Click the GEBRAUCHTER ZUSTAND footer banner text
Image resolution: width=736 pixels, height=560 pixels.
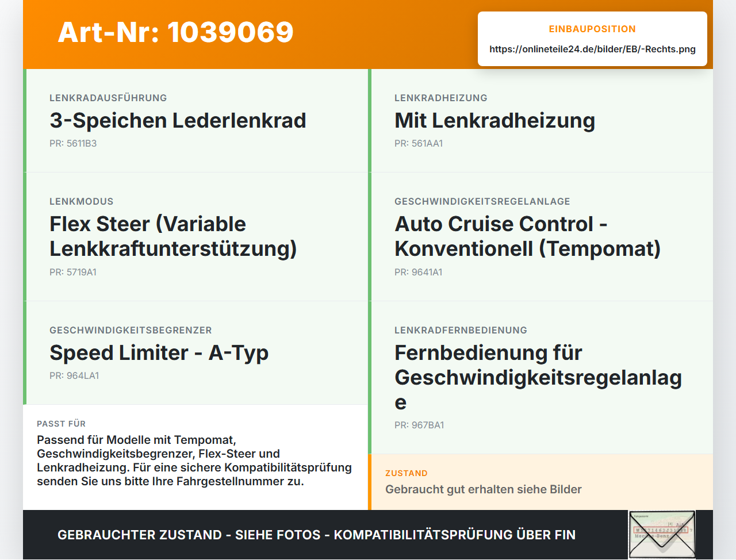point(316,535)
